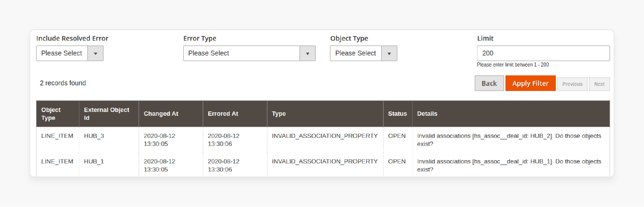The width and height of the screenshot is (644, 207).
Task: Click Errored At time in HUB_3 row
Action: pos(223,140)
